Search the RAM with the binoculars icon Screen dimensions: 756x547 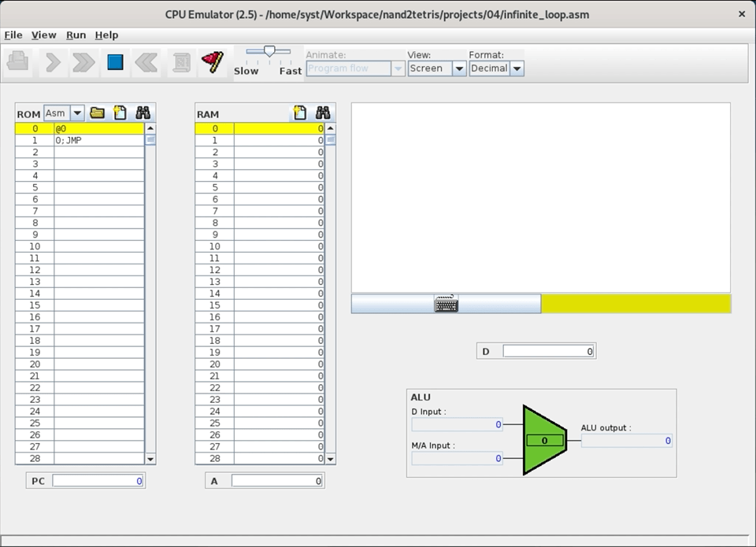(322, 113)
